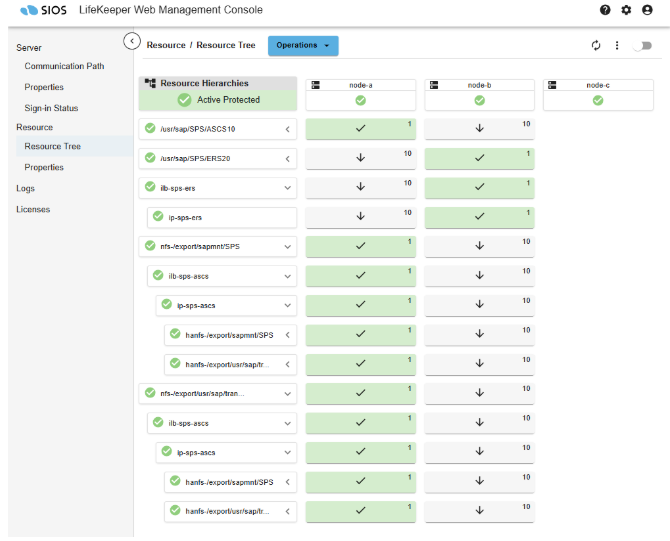Open the three-dot more options menu

[617, 45]
